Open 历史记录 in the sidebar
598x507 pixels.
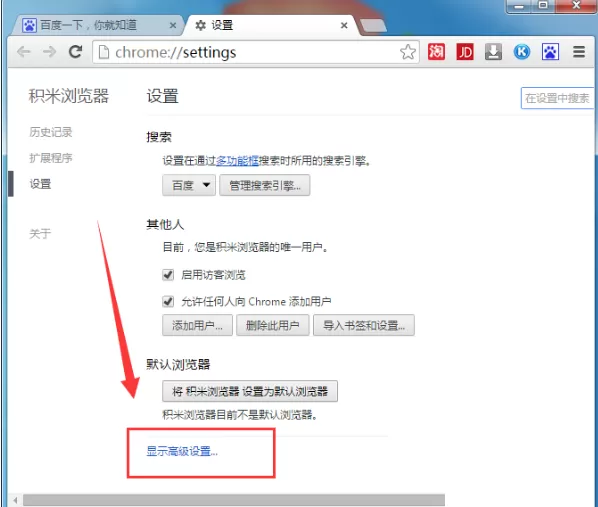51,132
